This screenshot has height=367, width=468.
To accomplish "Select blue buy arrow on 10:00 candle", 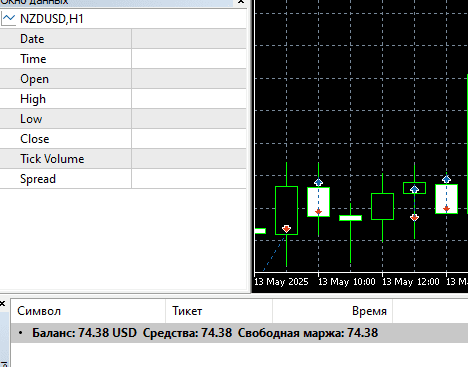I will [x=318, y=182].
